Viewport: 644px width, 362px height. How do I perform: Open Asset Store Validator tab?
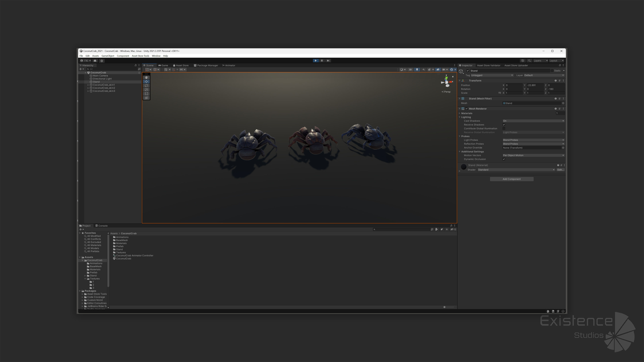[x=489, y=66]
